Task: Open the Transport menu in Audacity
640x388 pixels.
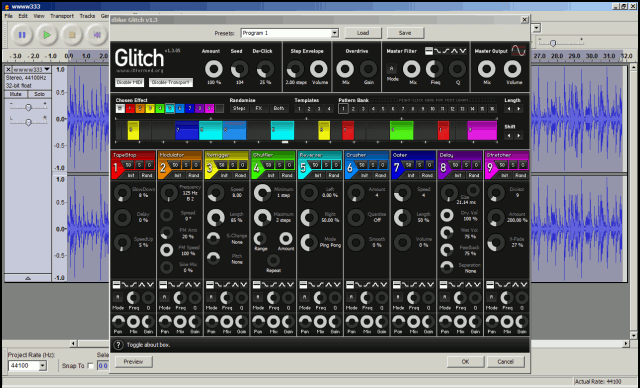Action: [62, 16]
